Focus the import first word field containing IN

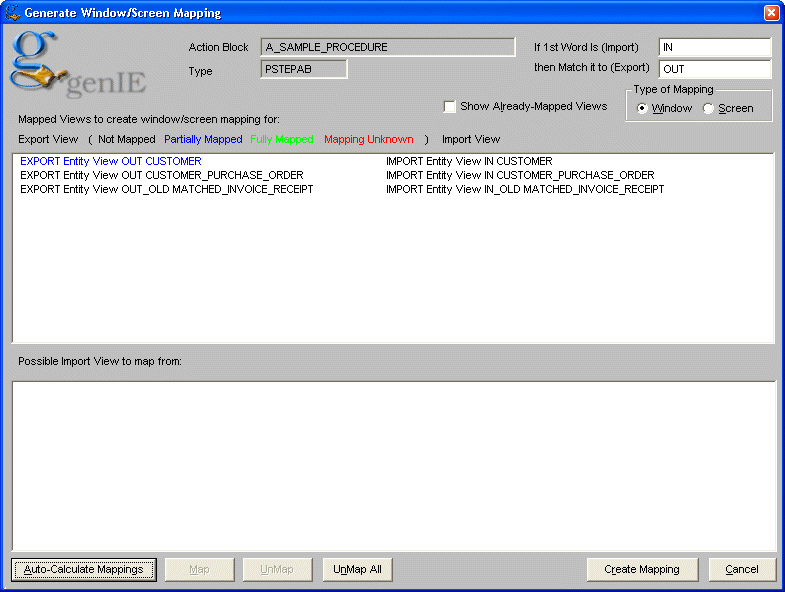[x=714, y=48]
